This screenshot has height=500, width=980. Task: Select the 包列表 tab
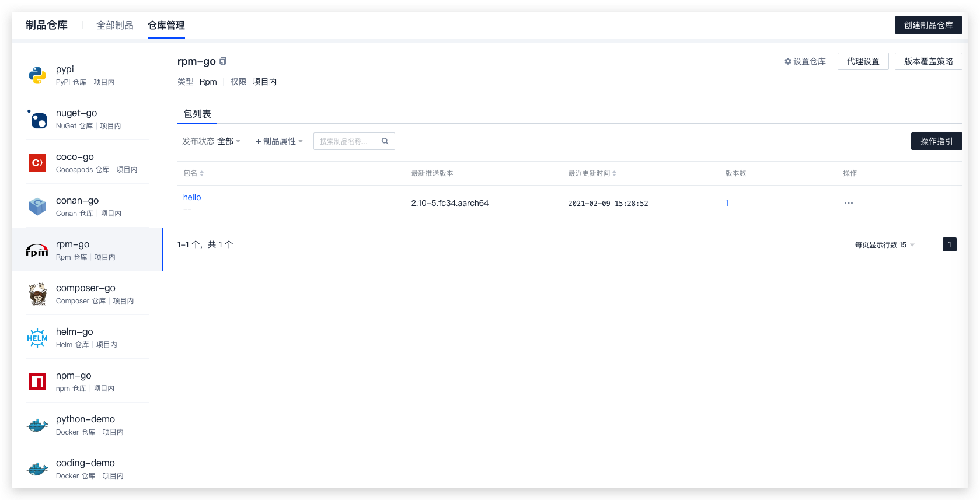[x=197, y=114]
